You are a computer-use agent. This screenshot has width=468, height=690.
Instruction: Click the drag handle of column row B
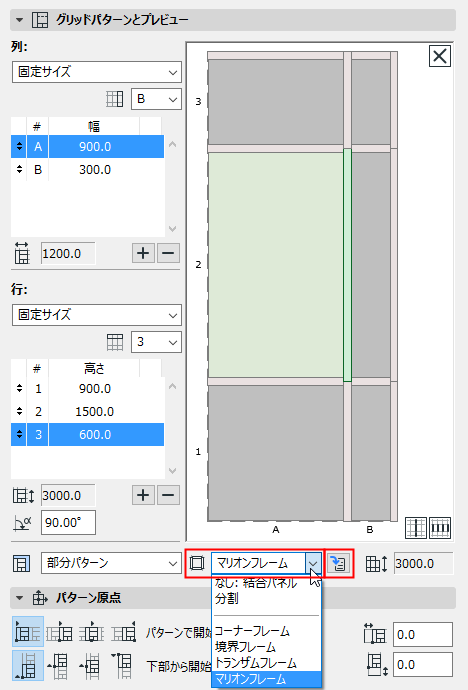[19, 169]
